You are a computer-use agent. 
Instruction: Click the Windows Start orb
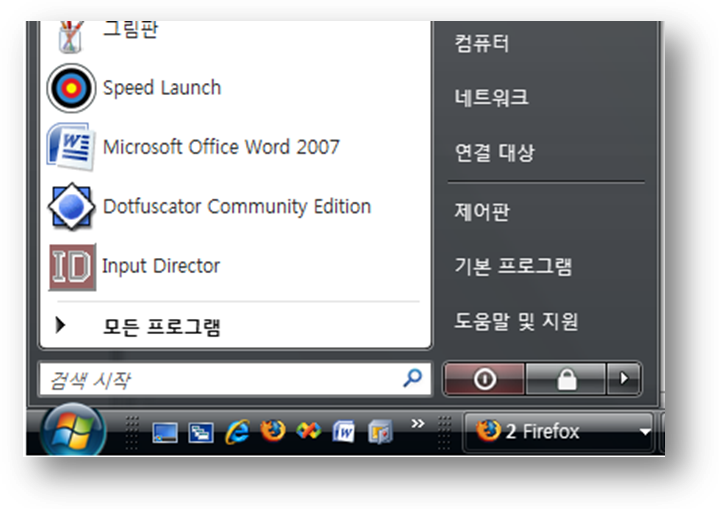tap(73, 430)
